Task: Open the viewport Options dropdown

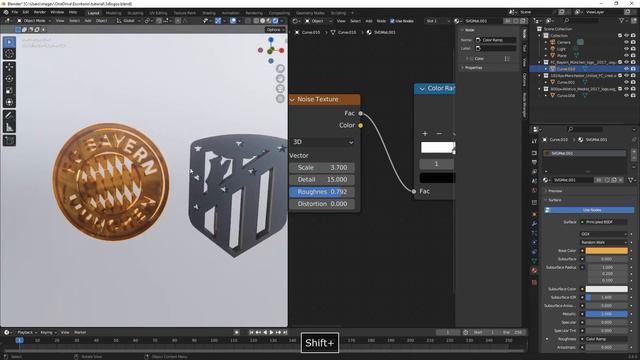Action: coord(274,29)
